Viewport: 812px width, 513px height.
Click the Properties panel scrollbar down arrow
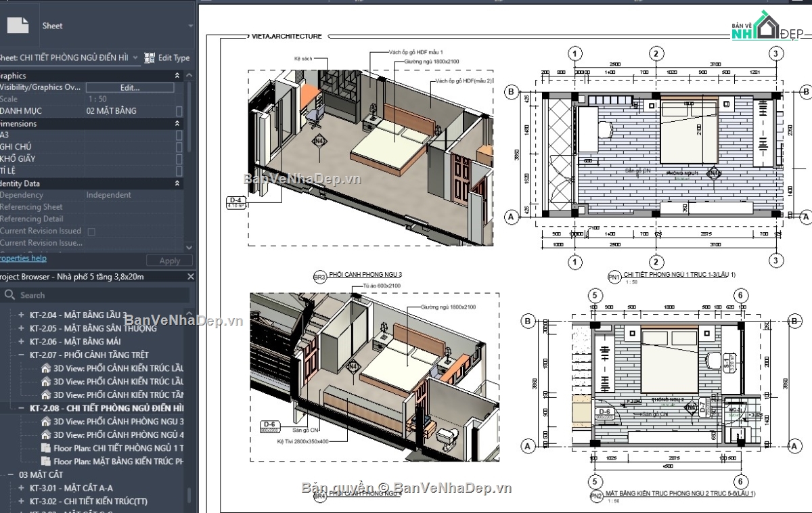(x=189, y=249)
